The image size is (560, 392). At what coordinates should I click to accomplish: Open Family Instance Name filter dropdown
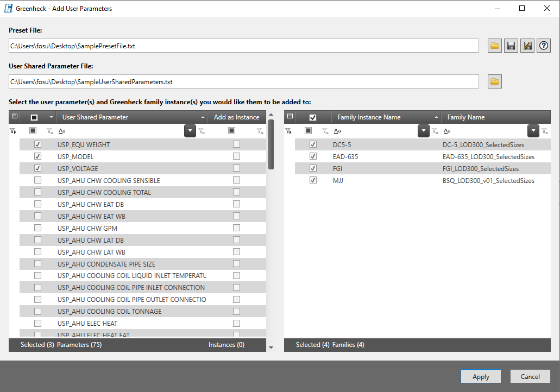[x=423, y=131]
